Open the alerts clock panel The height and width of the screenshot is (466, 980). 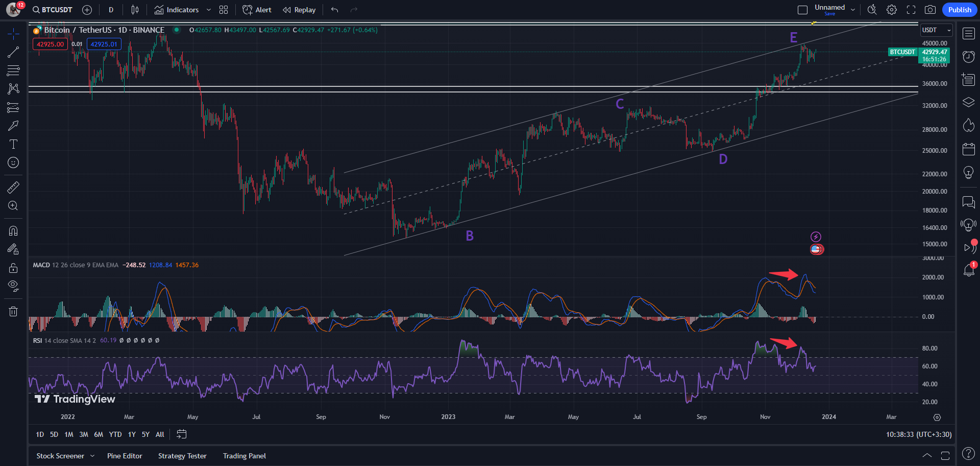pos(968,57)
